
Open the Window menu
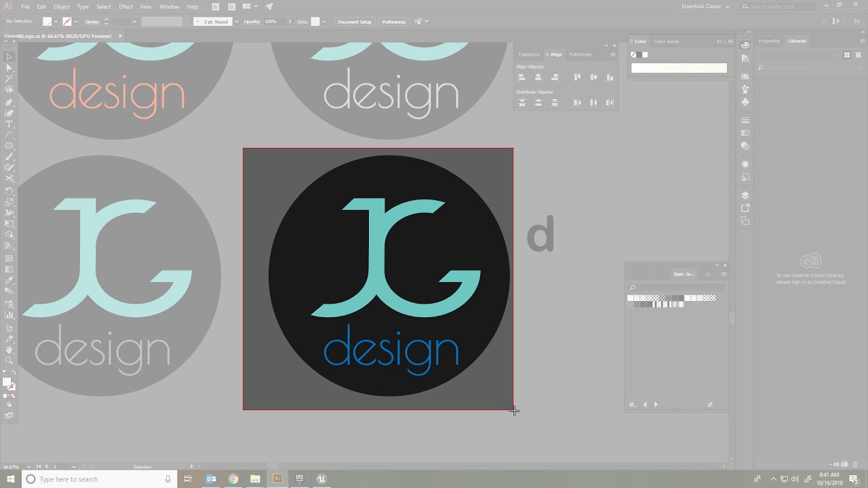click(169, 7)
